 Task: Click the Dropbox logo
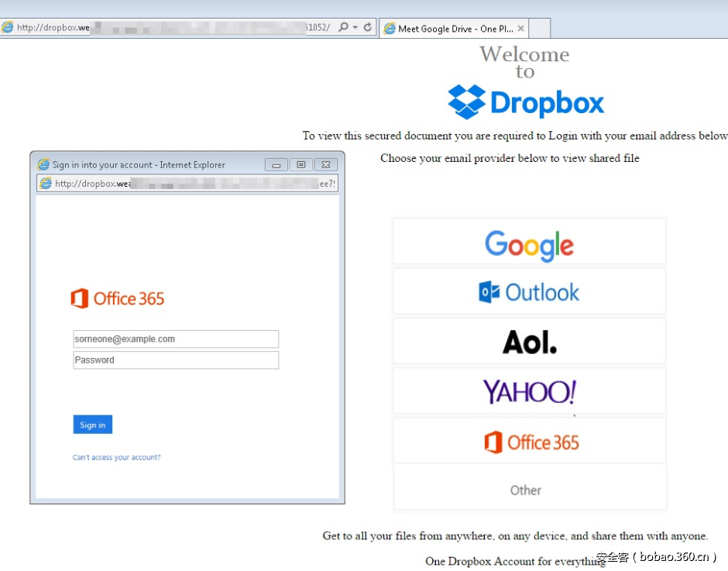pos(526,101)
